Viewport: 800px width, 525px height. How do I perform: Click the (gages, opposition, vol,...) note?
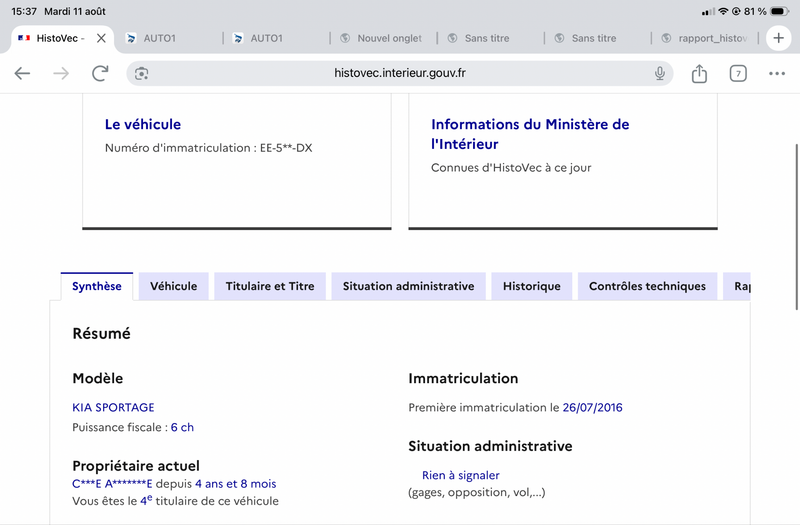(x=477, y=492)
